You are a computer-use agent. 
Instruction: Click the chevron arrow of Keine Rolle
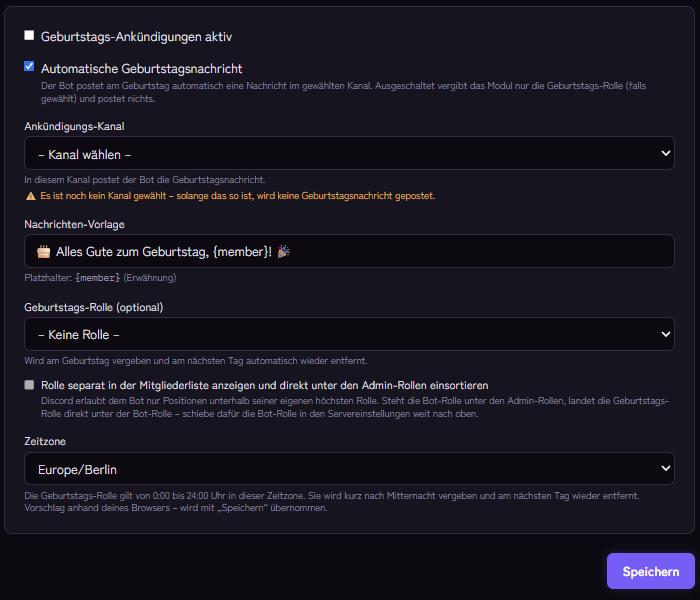(665, 334)
